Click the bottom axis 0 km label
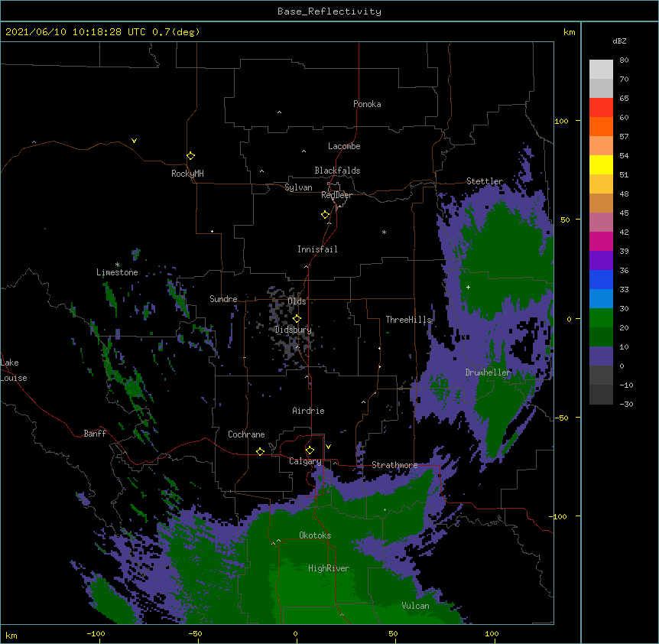Viewport: 659px width, 644px height. click(295, 633)
